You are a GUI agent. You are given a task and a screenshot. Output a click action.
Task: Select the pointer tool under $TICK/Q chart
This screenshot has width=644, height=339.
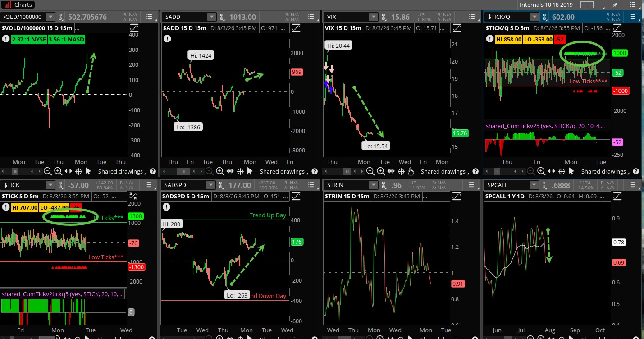571,171
